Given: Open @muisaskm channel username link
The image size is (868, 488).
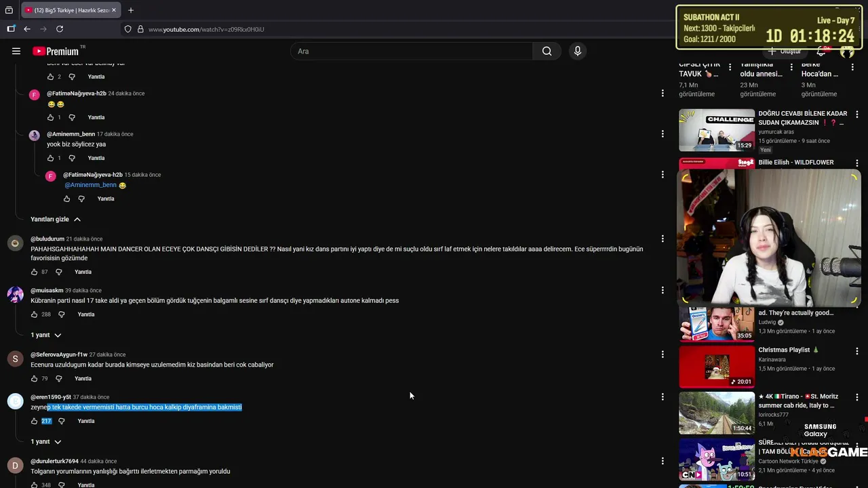Looking at the screenshot, I should tap(47, 290).
